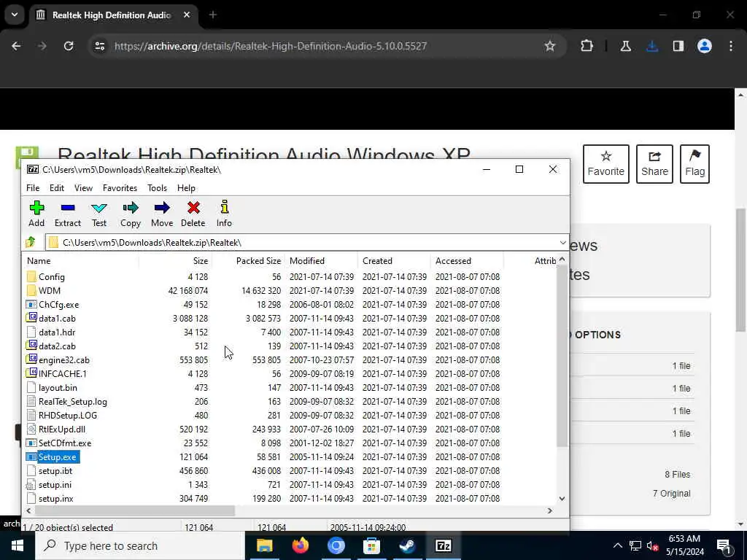Open 7-Zip address path dropdown arrow
This screenshot has width=747, height=560.
[562, 242]
